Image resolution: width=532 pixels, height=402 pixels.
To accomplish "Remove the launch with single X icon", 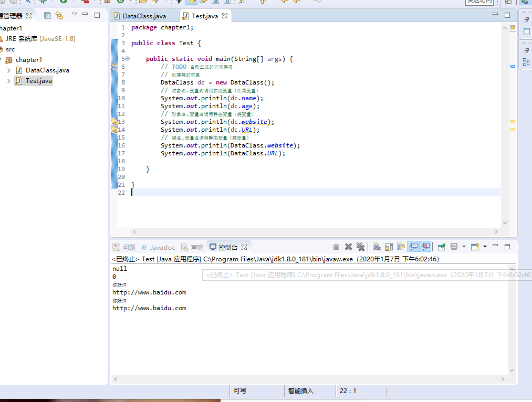I will (348, 247).
